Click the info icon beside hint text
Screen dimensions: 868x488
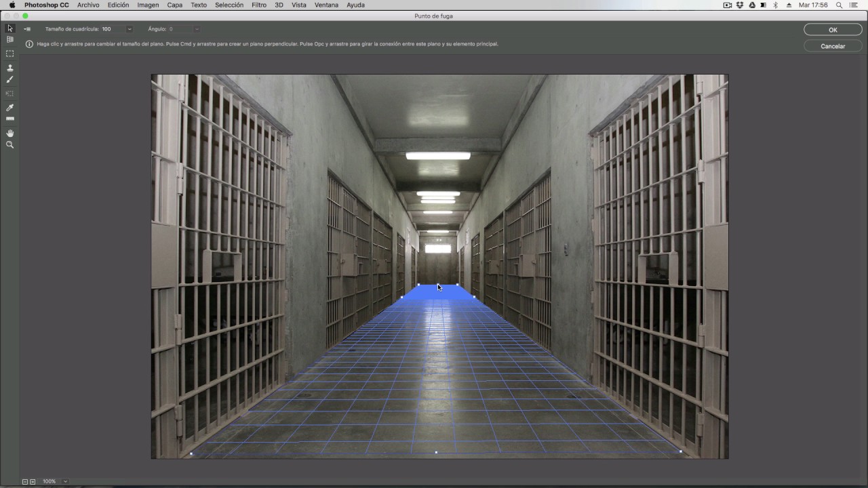29,44
